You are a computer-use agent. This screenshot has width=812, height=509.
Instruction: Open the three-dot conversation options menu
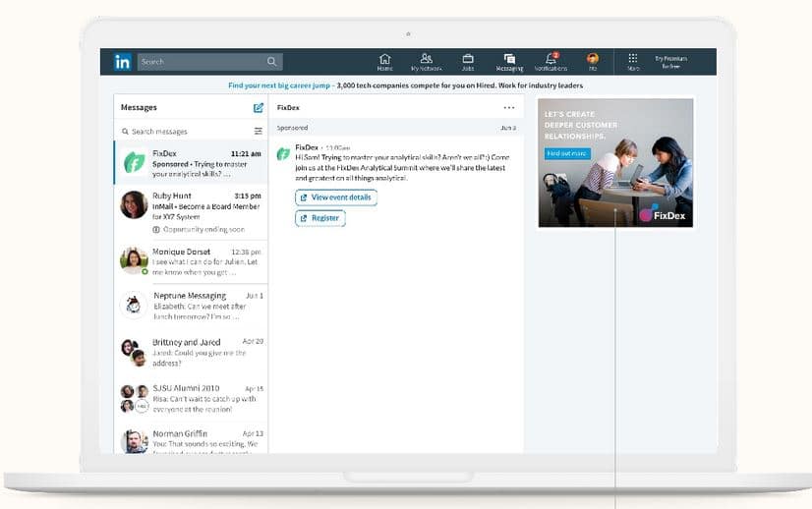coord(509,108)
